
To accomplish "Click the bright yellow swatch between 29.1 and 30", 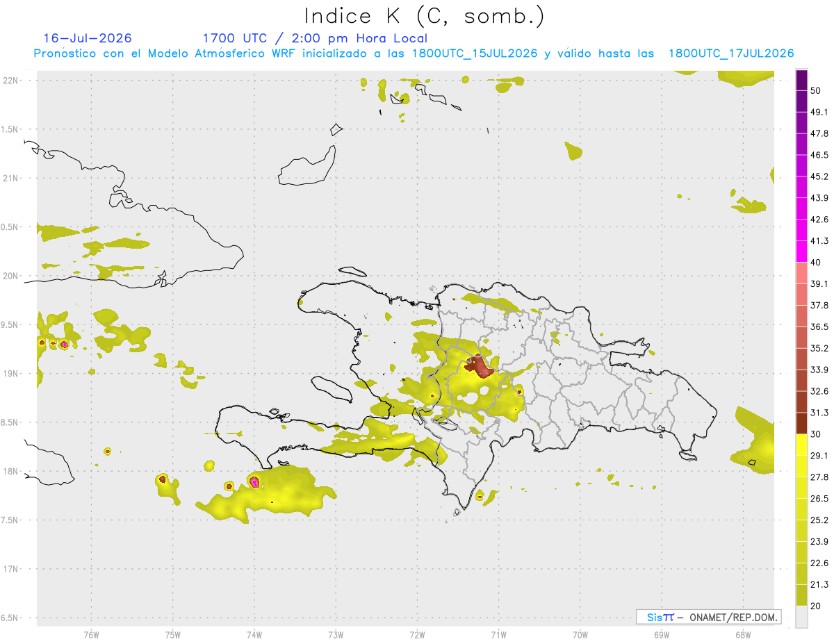I will pyautogui.click(x=801, y=445).
